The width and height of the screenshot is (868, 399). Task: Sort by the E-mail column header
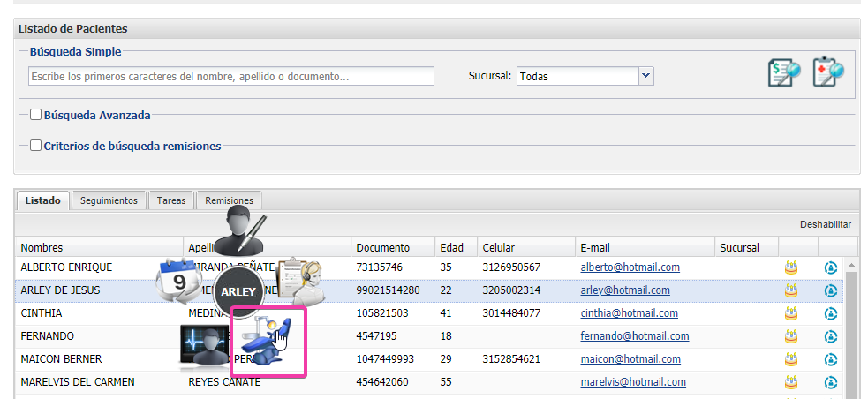(x=645, y=247)
